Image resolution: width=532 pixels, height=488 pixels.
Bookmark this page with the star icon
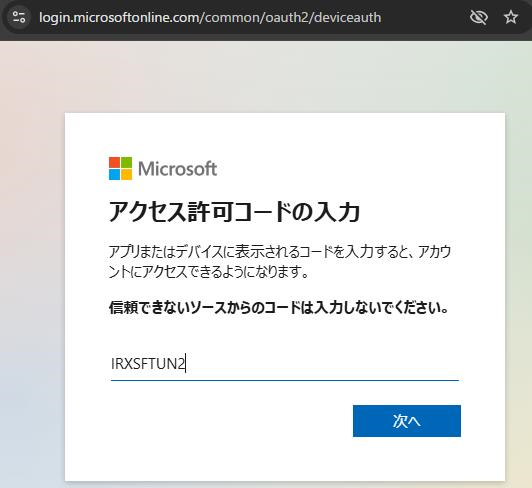511,17
